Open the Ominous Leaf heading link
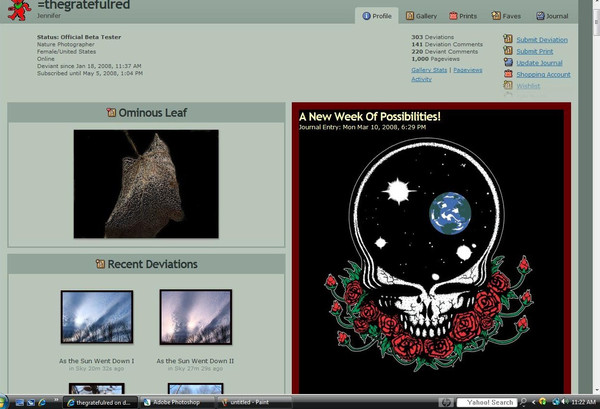This screenshot has height=409, width=600. (x=153, y=112)
